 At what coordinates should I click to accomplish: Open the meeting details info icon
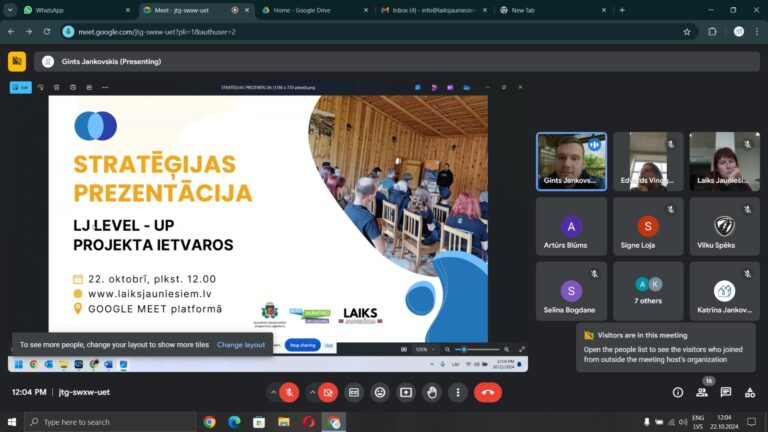tap(678, 393)
